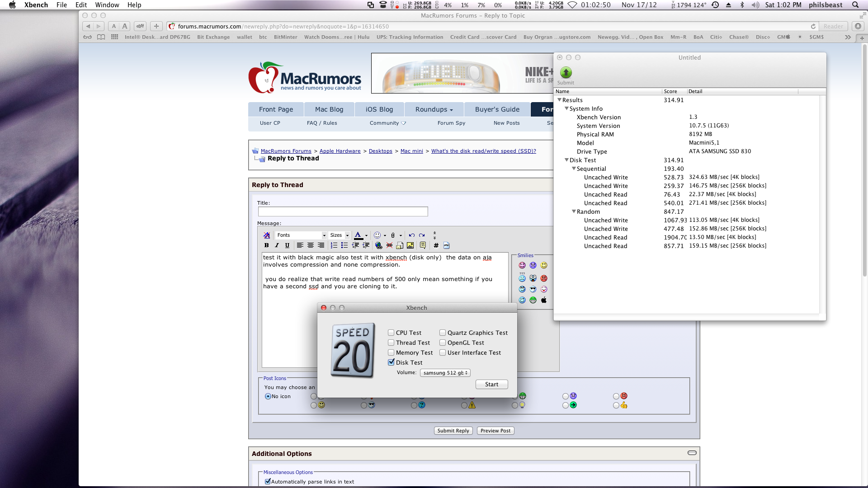Insert ordered numbered list

click(334, 245)
